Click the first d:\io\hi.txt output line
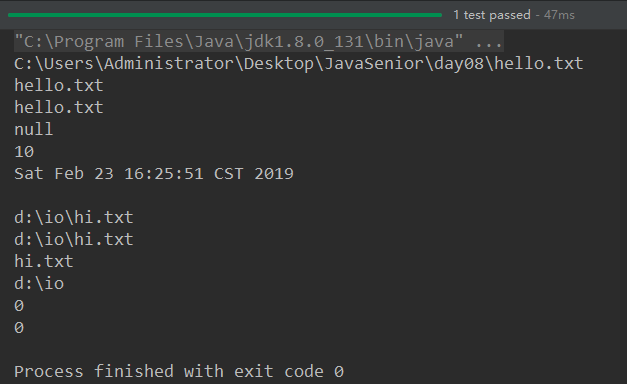627x384 pixels. tap(74, 218)
